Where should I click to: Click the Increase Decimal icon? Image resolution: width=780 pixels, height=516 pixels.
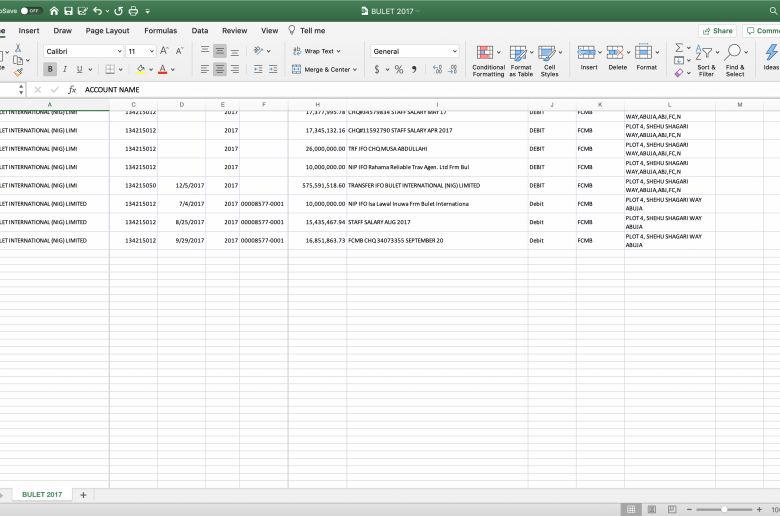pyautogui.click(x=437, y=69)
